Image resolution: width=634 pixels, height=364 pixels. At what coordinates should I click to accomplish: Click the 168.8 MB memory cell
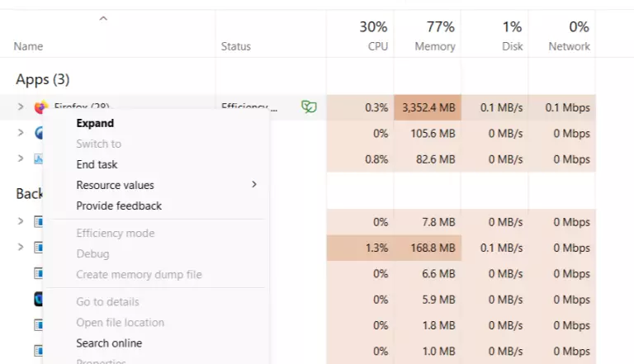(x=428, y=248)
